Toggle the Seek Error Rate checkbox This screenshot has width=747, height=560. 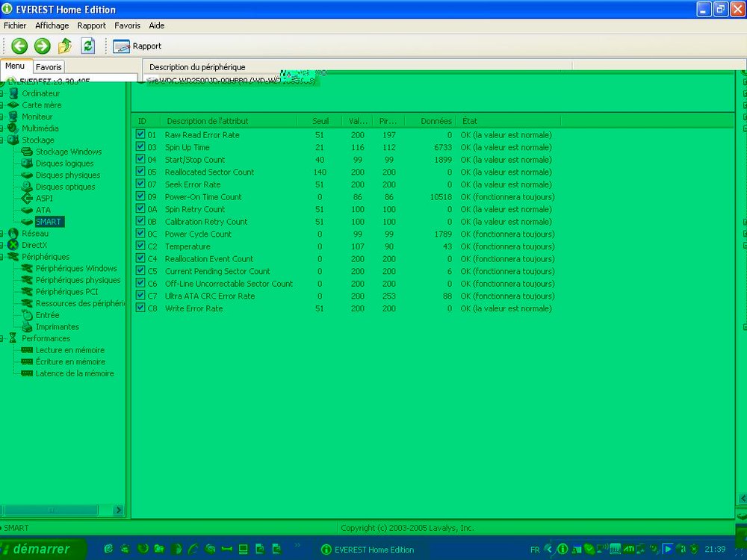tap(140, 184)
